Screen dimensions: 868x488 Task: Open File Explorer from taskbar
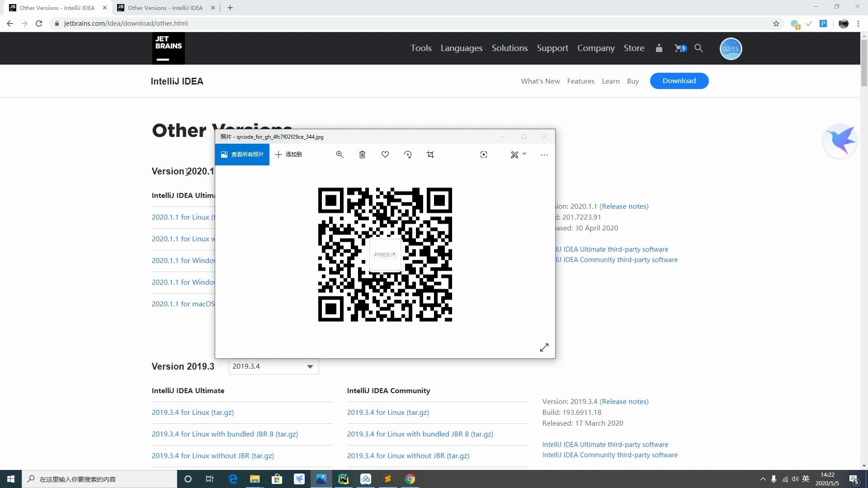pyautogui.click(x=255, y=479)
